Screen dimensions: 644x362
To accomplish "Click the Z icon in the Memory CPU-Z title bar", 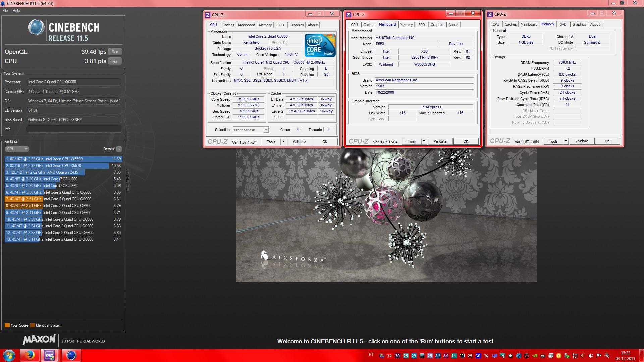I will tap(490, 14).
